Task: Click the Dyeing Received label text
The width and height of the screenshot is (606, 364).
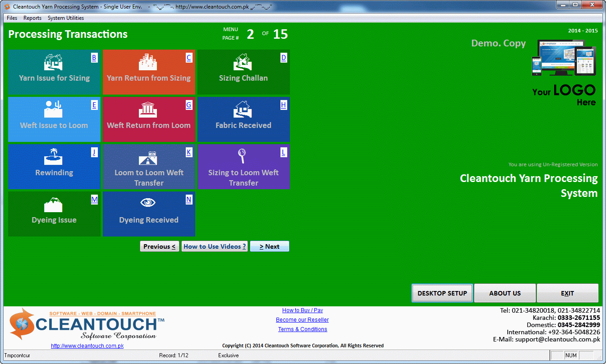Action: [149, 220]
